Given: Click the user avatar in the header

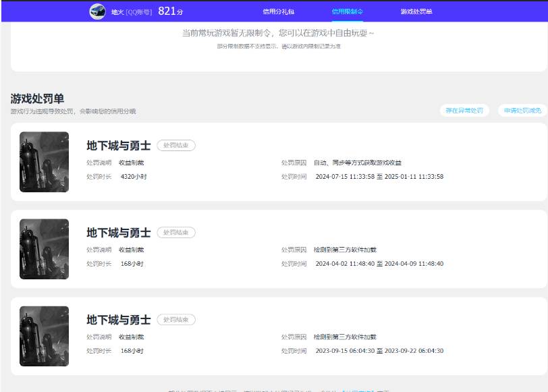Looking at the screenshot, I should click(x=97, y=11).
